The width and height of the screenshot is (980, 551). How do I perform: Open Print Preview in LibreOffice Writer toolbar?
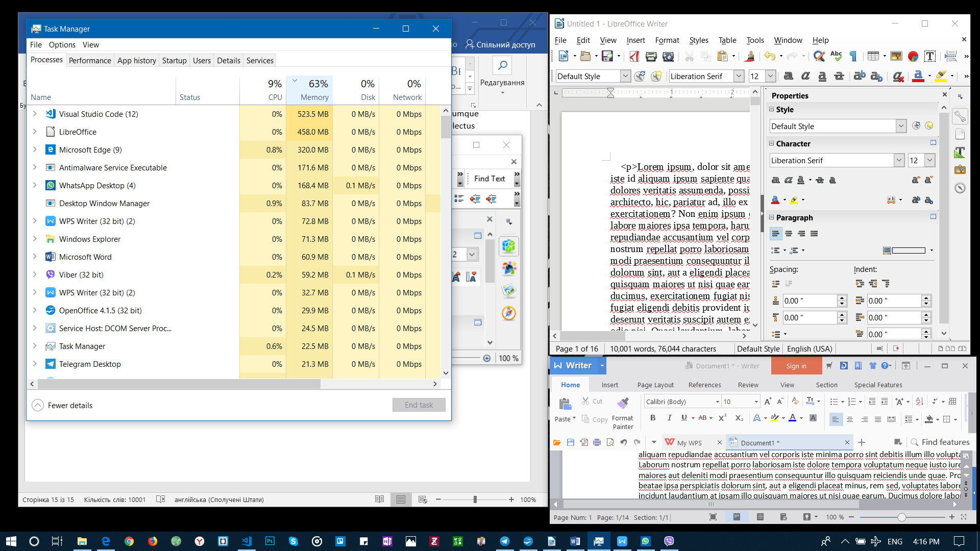click(668, 56)
